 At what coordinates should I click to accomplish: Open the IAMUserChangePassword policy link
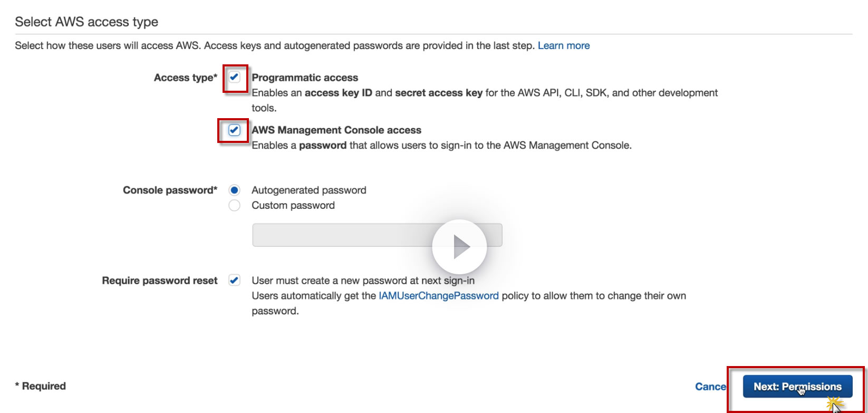pos(438,296)
